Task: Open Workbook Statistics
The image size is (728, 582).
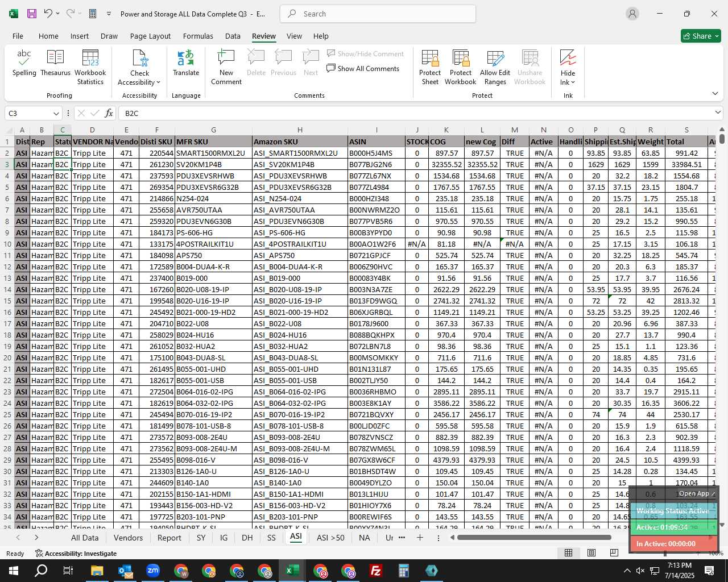Action: pos(90,67)
